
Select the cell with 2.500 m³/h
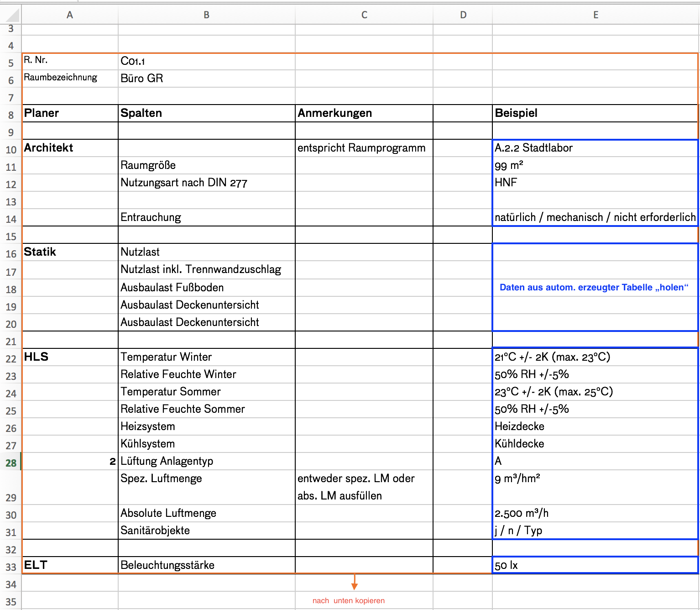(596, 513)
